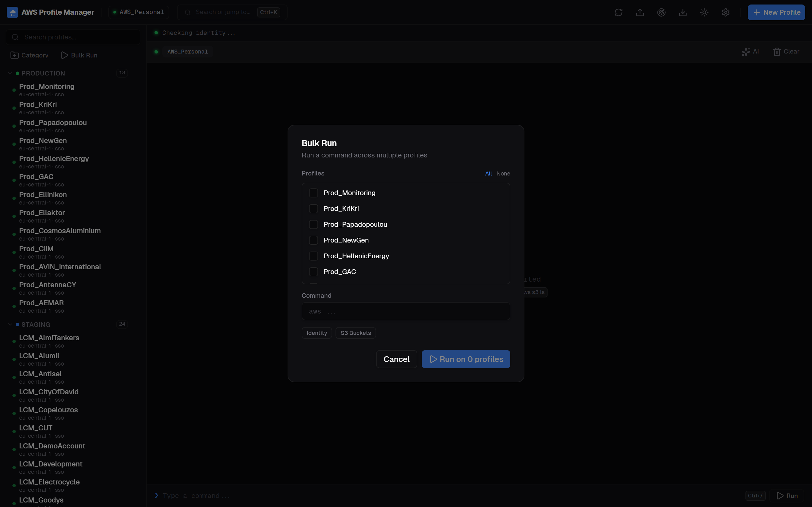Focus the aws command input field

(406, 312)
